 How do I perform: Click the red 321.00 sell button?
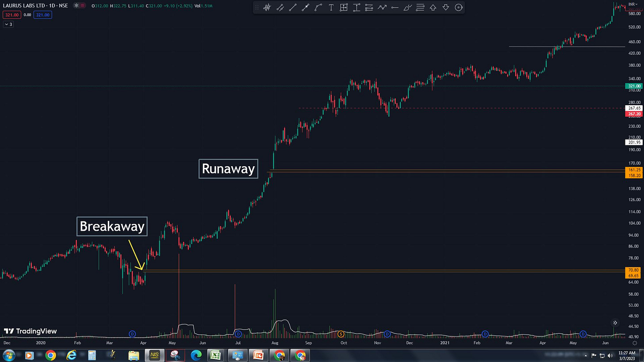tap(11, 15)
